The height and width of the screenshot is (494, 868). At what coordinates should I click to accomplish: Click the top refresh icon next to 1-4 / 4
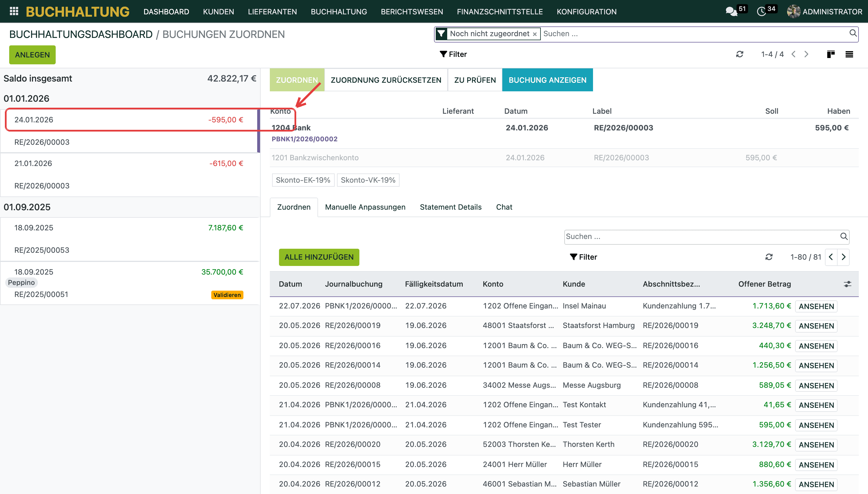[x=739, y=54]
